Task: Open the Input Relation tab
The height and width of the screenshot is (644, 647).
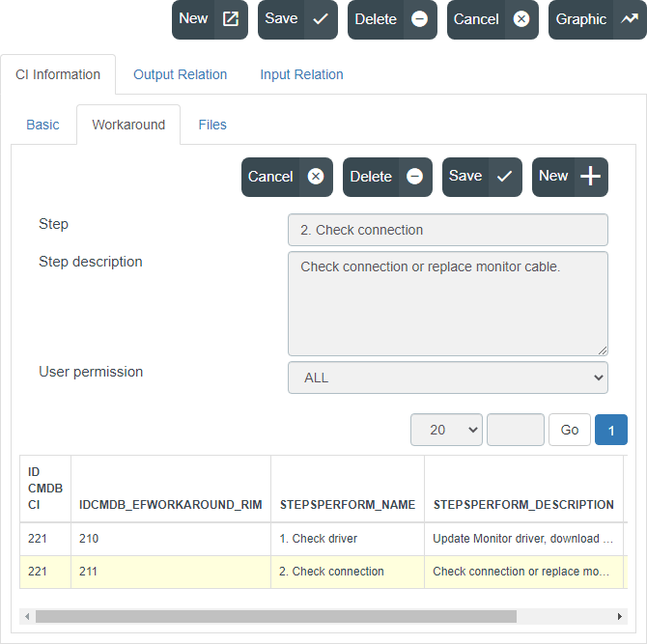Action: [x=301, y=74]
